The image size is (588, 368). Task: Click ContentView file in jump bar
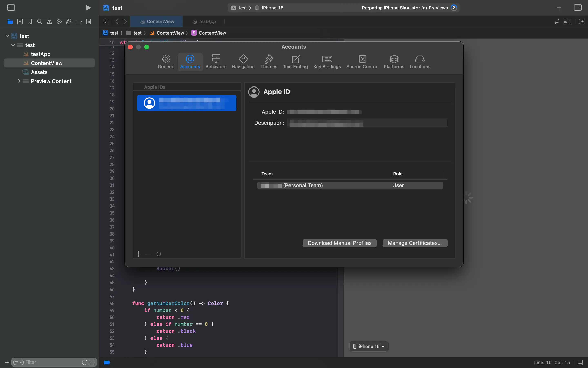tap(167, 33)
